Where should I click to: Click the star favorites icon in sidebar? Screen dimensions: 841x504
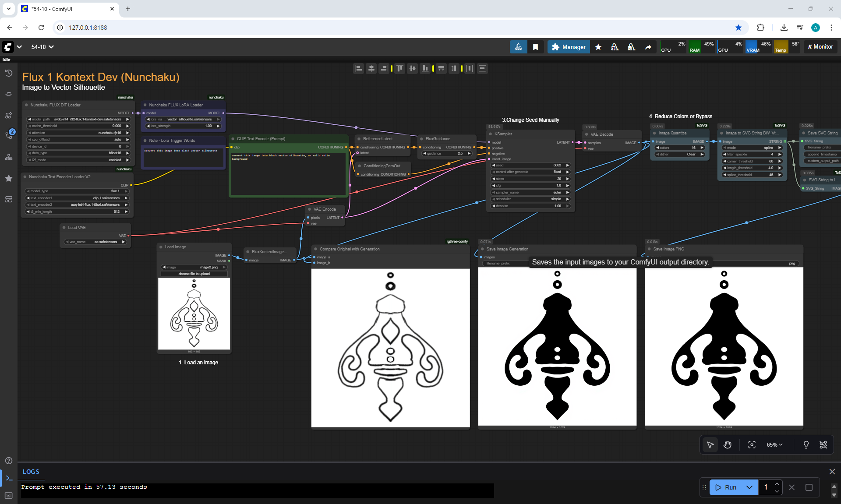[8, 178]
